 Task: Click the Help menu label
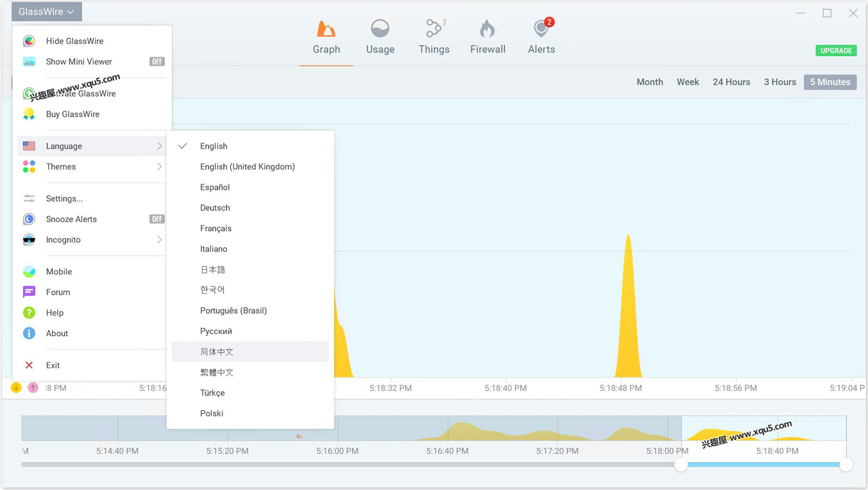click(55, 312)
